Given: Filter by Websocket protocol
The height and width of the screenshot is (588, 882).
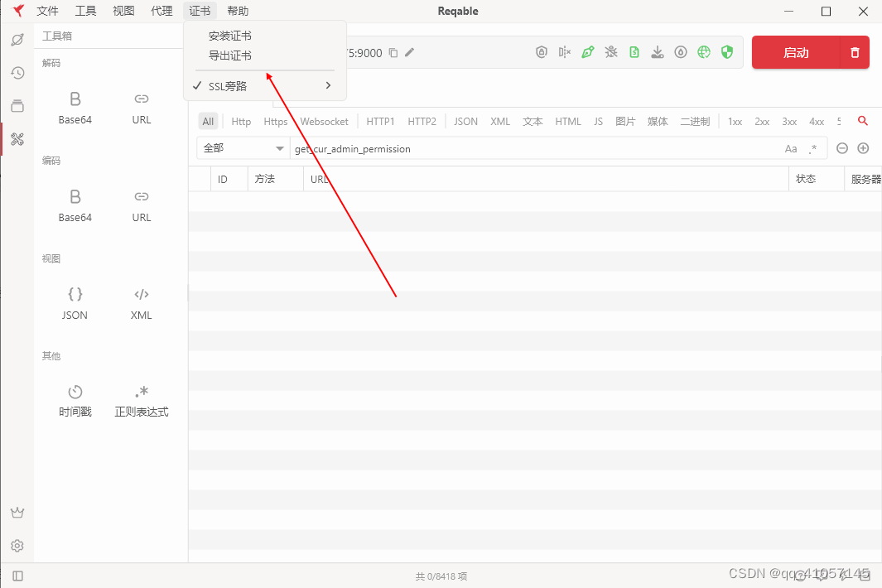Looking at the screenshot, I should point(324,121).
